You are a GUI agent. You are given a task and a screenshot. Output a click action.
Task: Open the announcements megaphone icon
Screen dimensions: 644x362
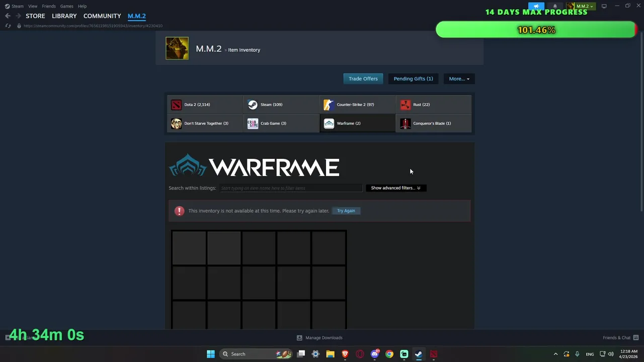click(x=536, y=6)
